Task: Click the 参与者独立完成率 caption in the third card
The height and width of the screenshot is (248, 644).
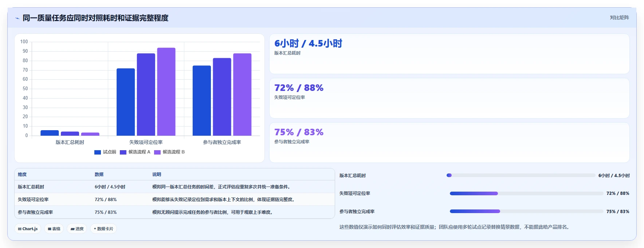Action: coord(292,142)
